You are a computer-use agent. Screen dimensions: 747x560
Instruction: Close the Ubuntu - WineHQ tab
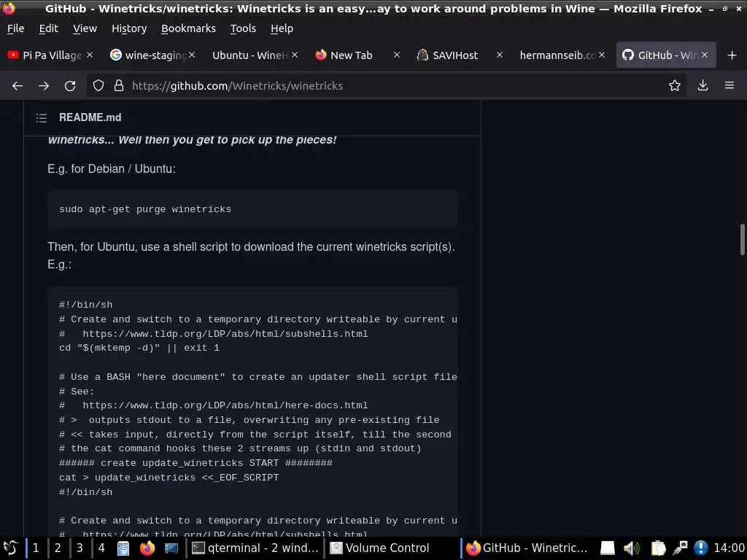[295, 55]
